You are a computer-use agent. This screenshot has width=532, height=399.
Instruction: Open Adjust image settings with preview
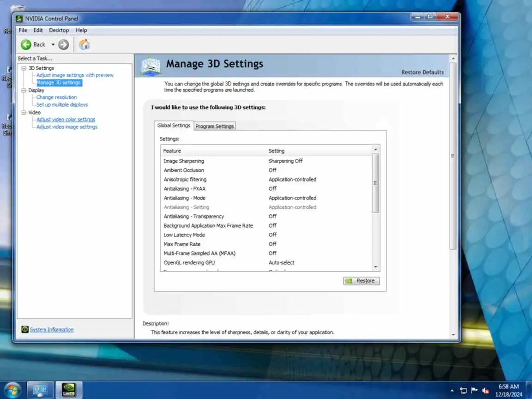point(75,75)
